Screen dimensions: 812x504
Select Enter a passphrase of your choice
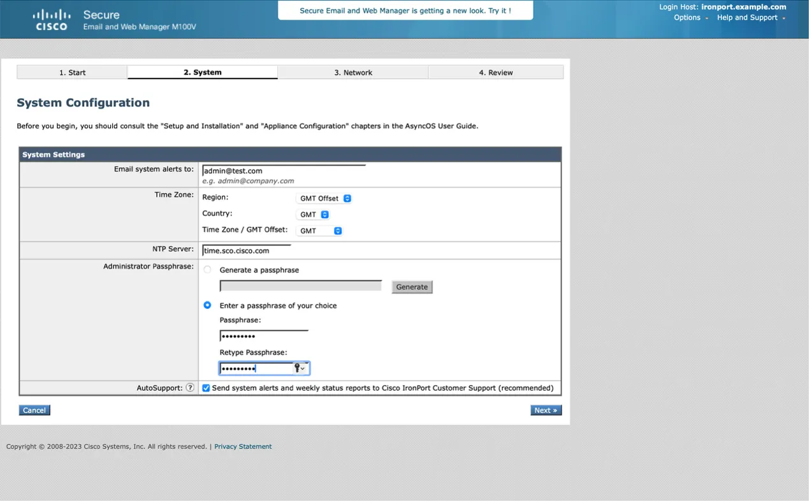coord(207,305)
